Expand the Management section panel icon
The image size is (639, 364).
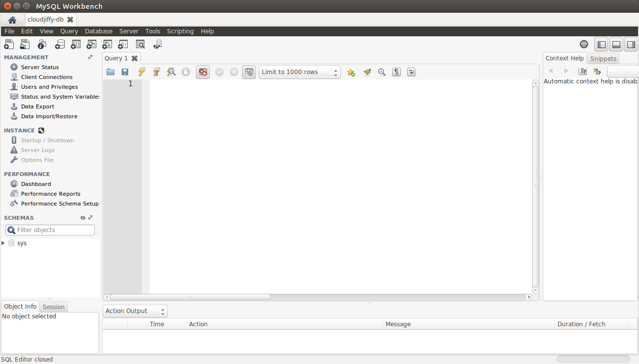coord(90,57)
